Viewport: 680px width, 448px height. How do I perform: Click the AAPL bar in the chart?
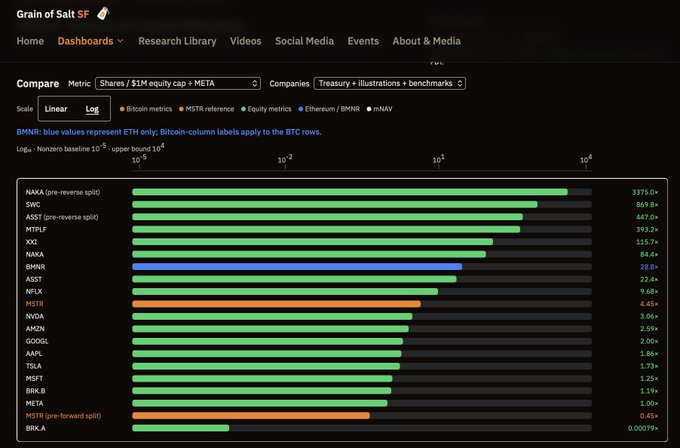[x=267, y=354]
